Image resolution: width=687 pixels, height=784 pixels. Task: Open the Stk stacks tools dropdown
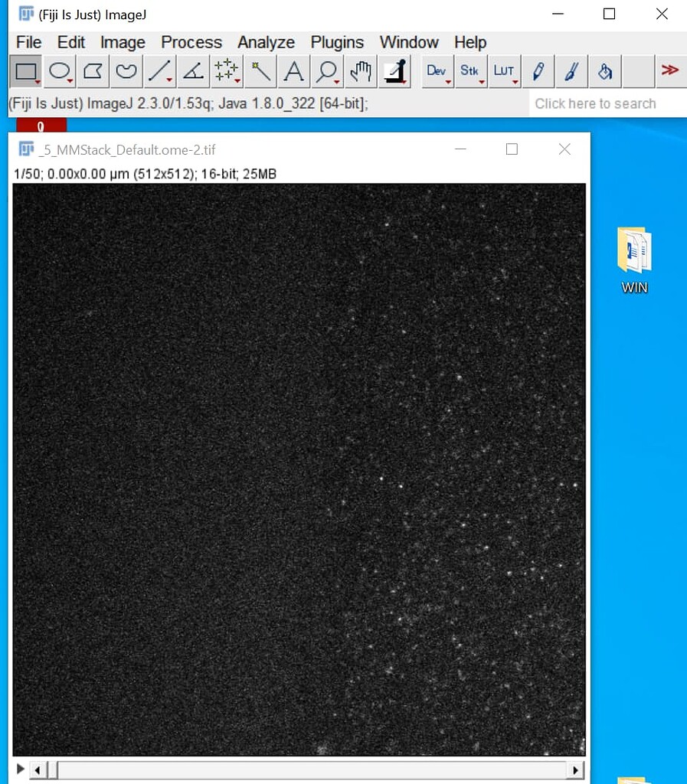470,71
